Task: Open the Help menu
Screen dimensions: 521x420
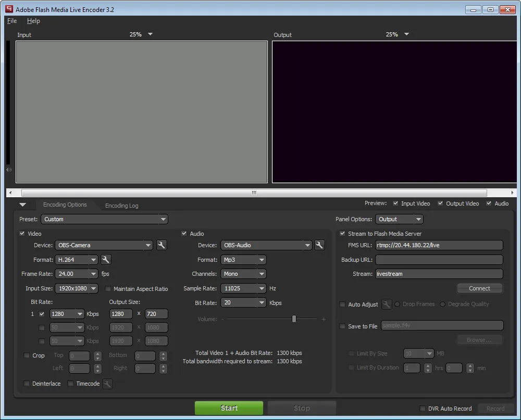Action: (x=33, y=21)
